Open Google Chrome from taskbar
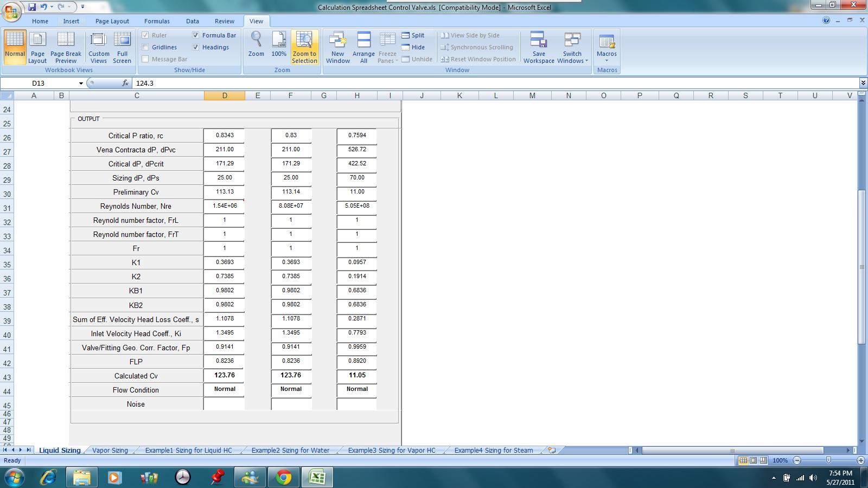The width and height of the screenshot is (868, 488). click(283, 477)
